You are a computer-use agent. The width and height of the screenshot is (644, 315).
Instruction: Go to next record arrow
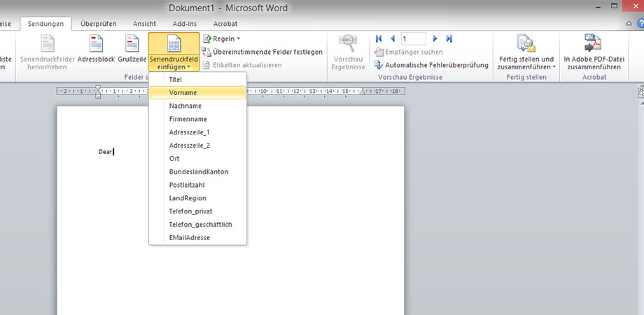[x=435, y=38]
